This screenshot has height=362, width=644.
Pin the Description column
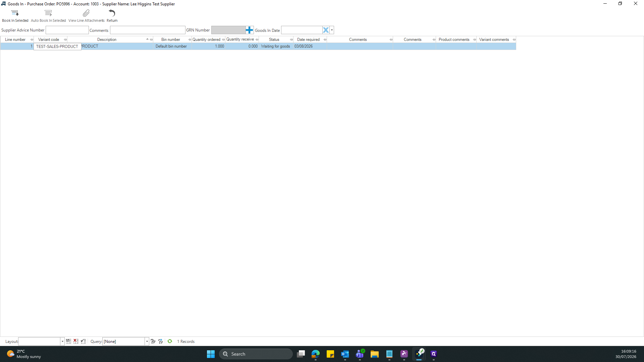coord(151,40)
